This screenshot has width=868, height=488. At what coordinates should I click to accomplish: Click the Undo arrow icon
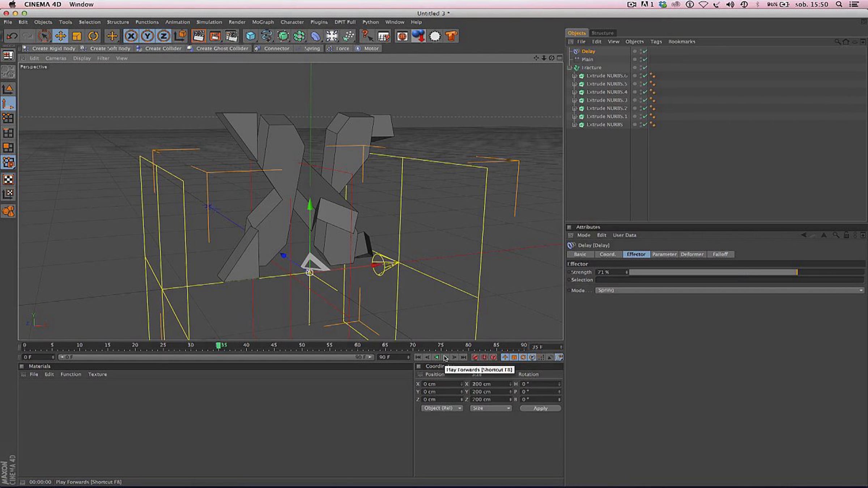tap(12, 36)
